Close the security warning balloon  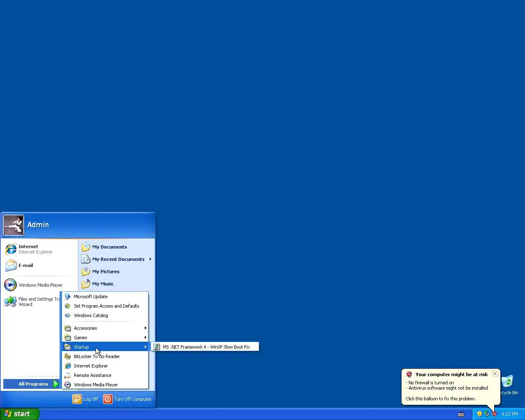click(495, 374)
